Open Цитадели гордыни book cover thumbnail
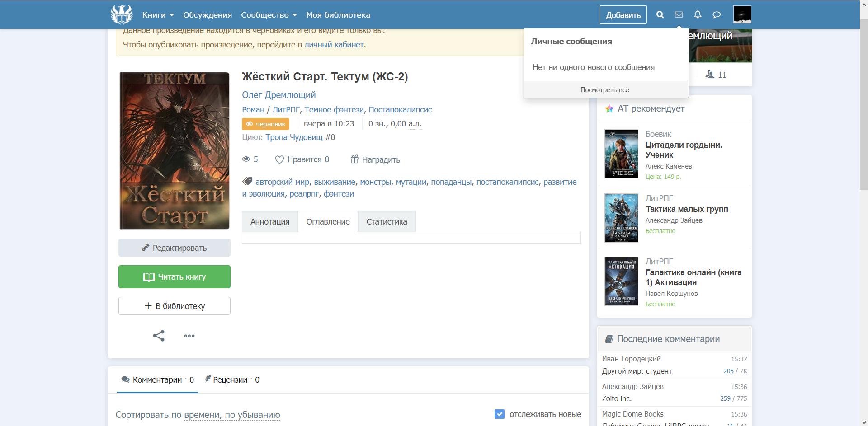This screenshot has height=426, width=868. (622, 154)
